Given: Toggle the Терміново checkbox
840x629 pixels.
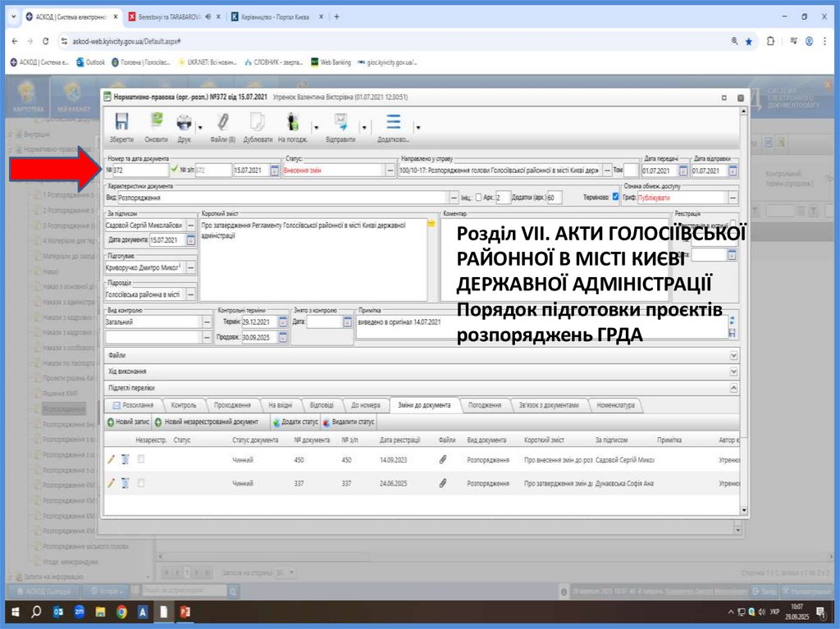Looking at the screenshot, I should tap(616, 198).
